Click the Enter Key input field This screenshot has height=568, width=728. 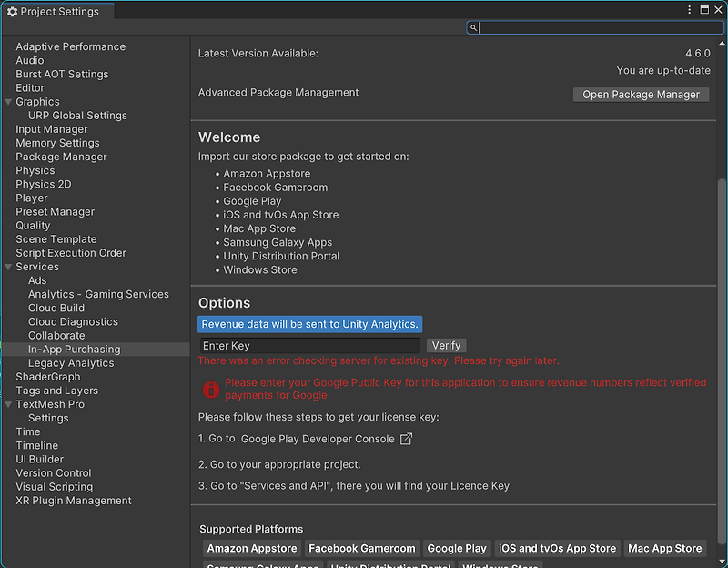click(x=309, y=346)
